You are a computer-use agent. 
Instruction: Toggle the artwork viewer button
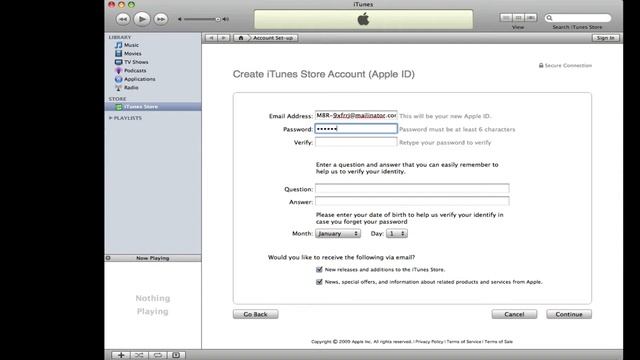click(x=176, y=355)
